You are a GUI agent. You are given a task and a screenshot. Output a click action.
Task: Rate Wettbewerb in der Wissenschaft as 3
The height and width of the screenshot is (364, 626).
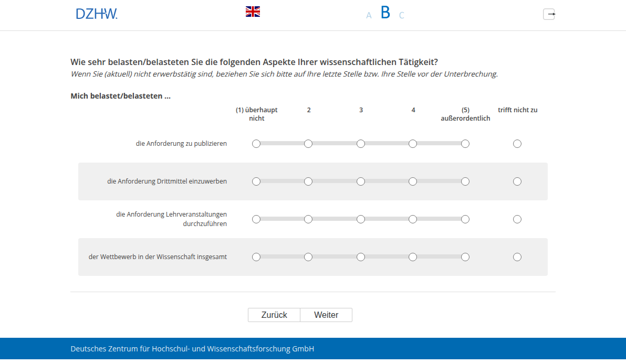pos(361,257)
